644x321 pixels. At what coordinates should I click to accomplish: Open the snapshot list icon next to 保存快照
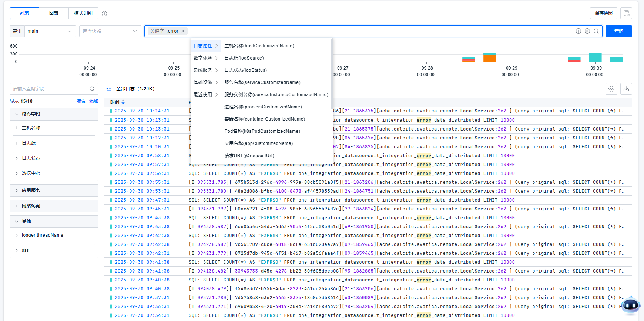[x=626, y=13]
